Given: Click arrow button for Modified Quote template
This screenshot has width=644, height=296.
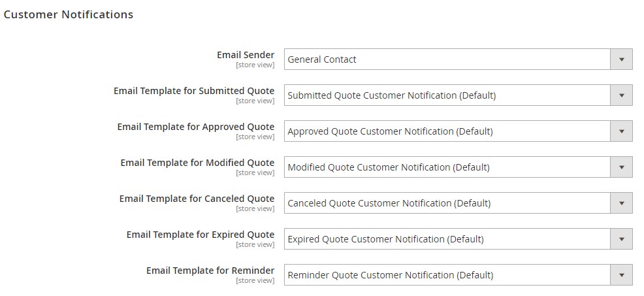Looking at the screenshot, I should [621, 167].
